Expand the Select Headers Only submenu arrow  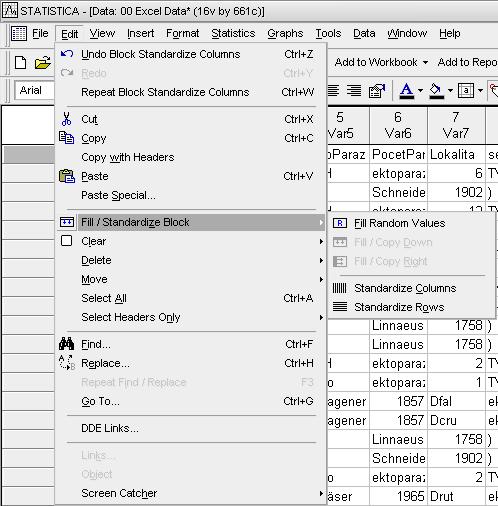click(x=321, y=317)
